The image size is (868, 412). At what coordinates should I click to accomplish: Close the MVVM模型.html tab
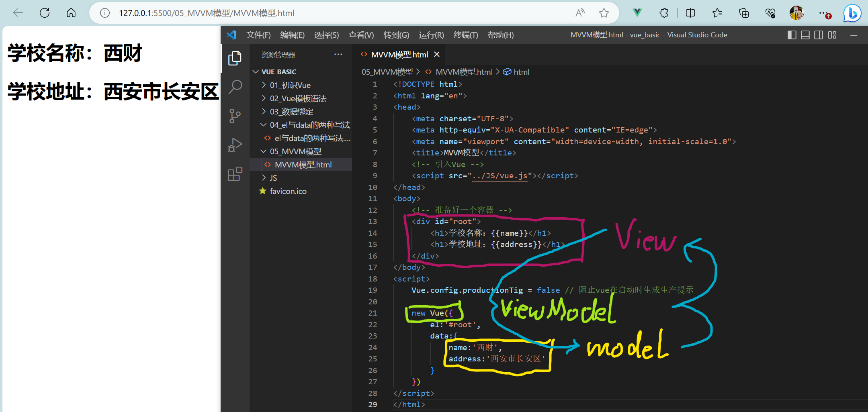point(437,54)
